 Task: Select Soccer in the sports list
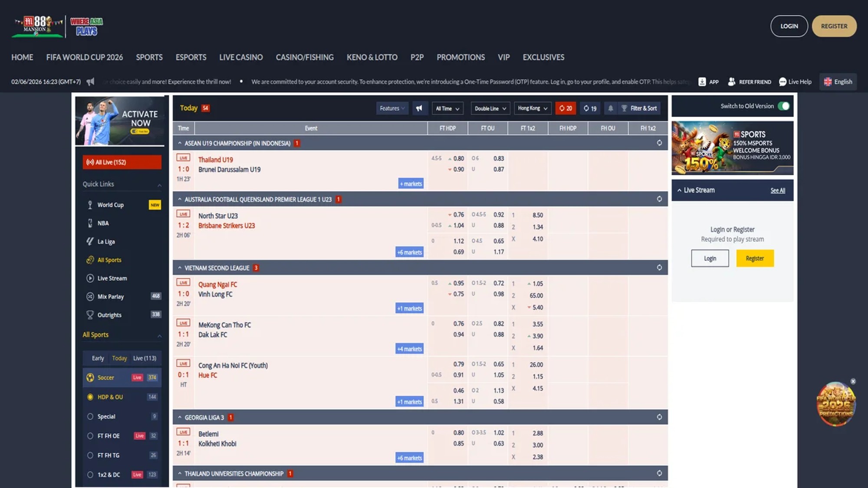click(122, 377)
